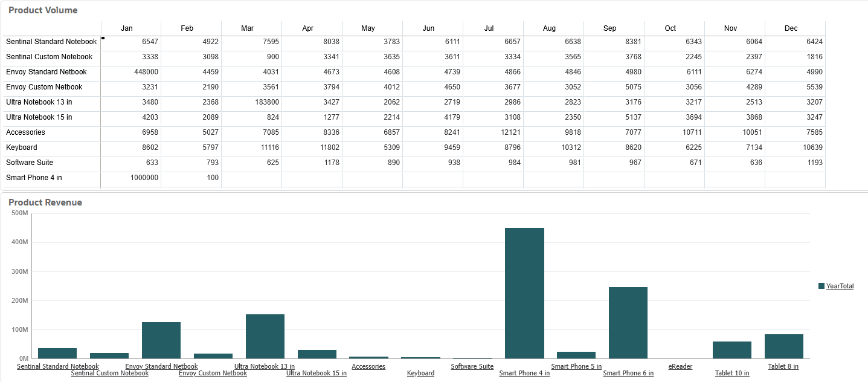Select the Ultra Notebook 15 in link
868x382 pixels.
pyautogui.click(x=316, y=373)
